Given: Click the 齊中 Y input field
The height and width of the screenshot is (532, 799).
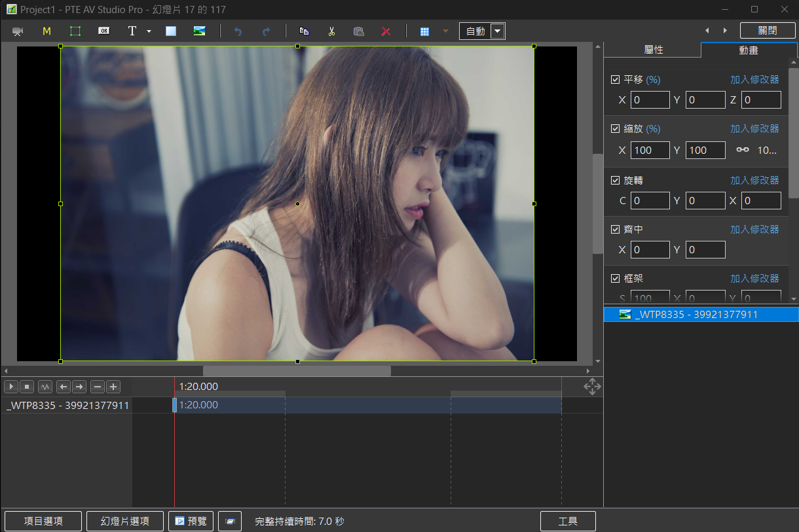Looking at the screenshot, I should pyautogui.click(x=705, y=249).
